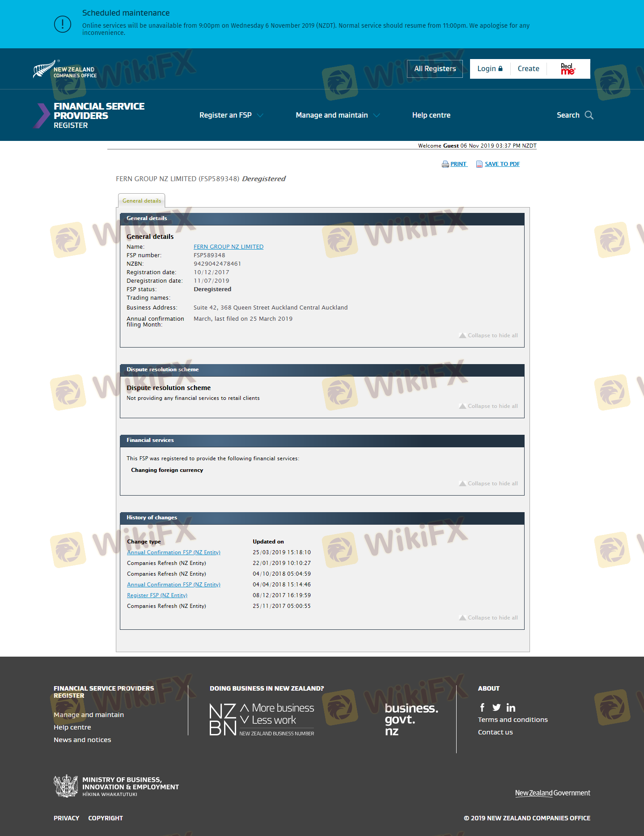Select the General details tab
This screenshot has height=836, width=644.
[x=142, y=201]
